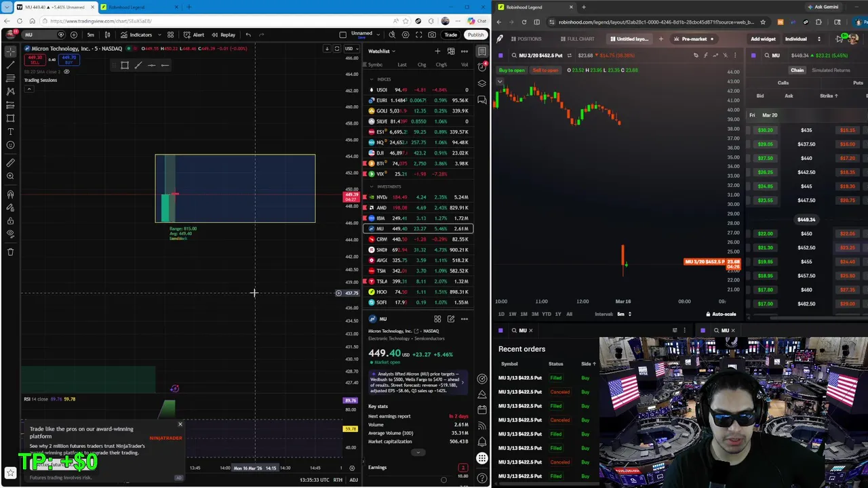Select the Chain tab in options widget
Image resolution: width=868 pixels, height=488 pixels.
[797, 70]
